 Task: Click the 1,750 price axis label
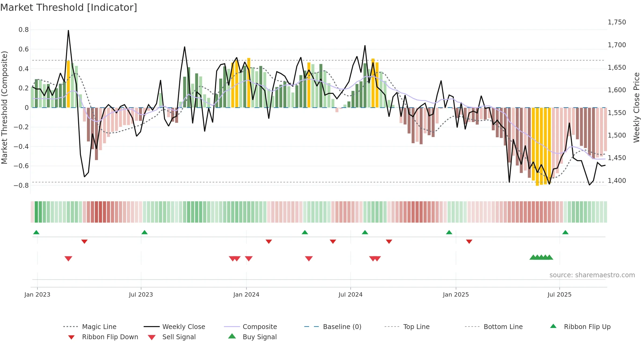click(x=617, y=22)
